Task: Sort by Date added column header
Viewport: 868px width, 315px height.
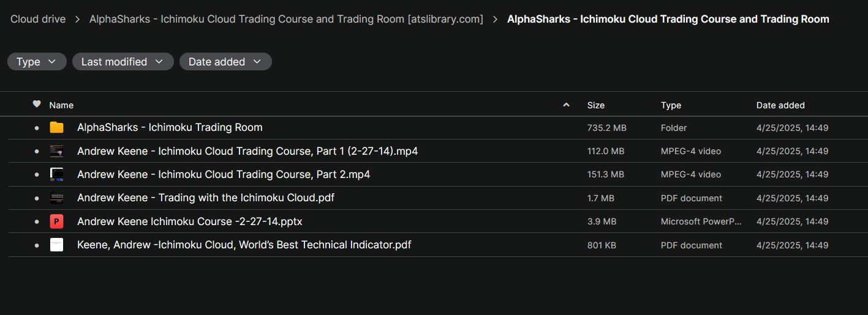Action: tap(780, 105)
